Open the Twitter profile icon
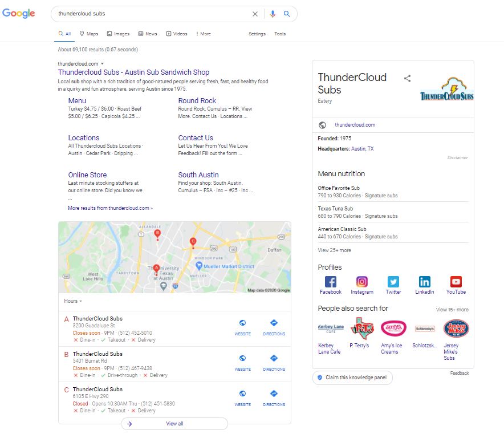Image resolution: width=504 pixels, height=434 pixels. (393, 282)
